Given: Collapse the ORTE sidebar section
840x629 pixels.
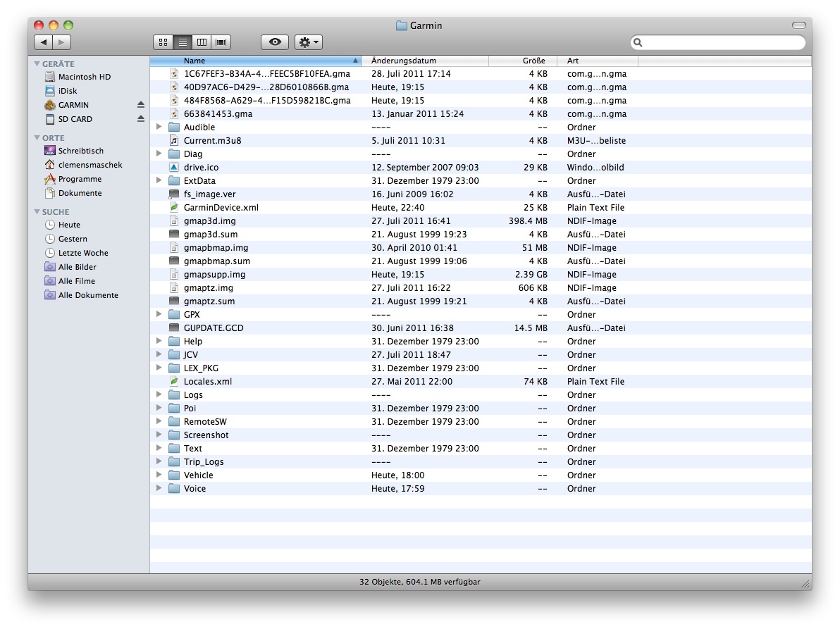Looking at the screenshot, I should [x=37, y=137].
